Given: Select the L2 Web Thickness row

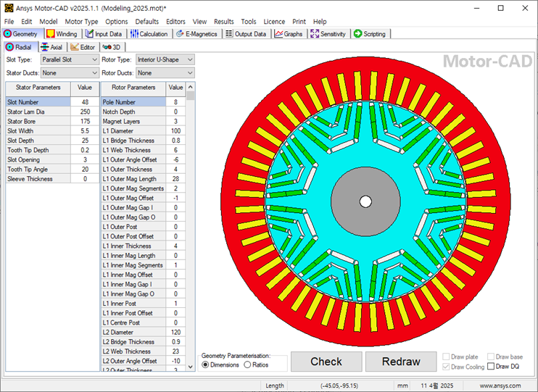Looking at the screenshot, I should (144, 351).
